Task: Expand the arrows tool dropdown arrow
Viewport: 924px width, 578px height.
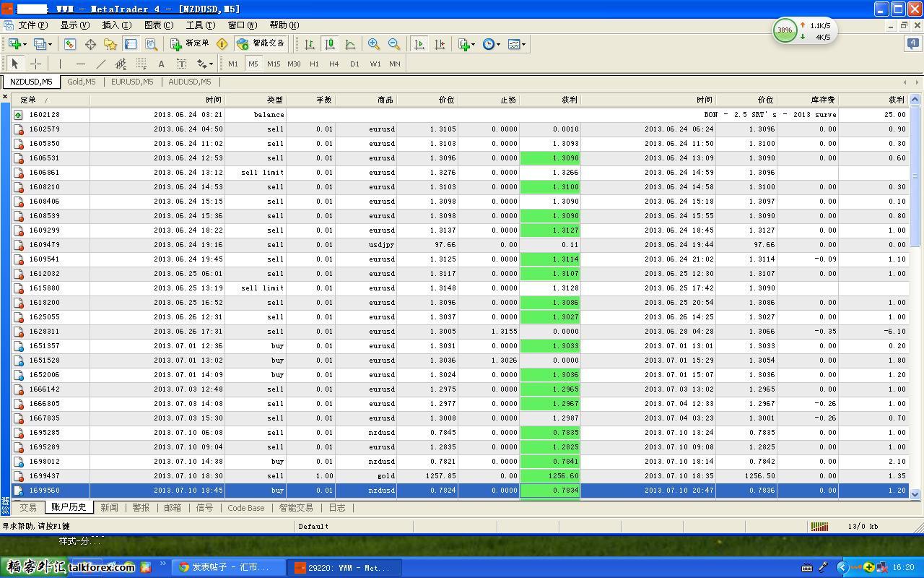Action: point(211,64)
